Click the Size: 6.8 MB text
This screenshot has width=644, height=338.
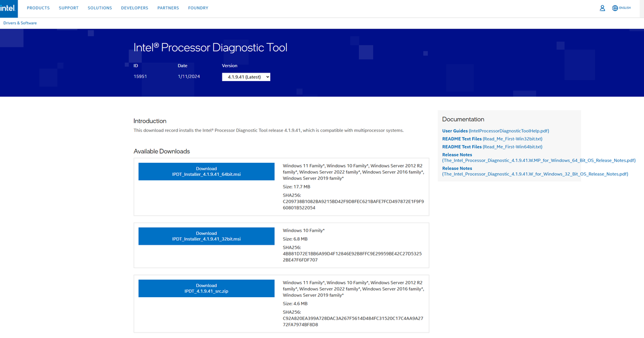[295, 239]
